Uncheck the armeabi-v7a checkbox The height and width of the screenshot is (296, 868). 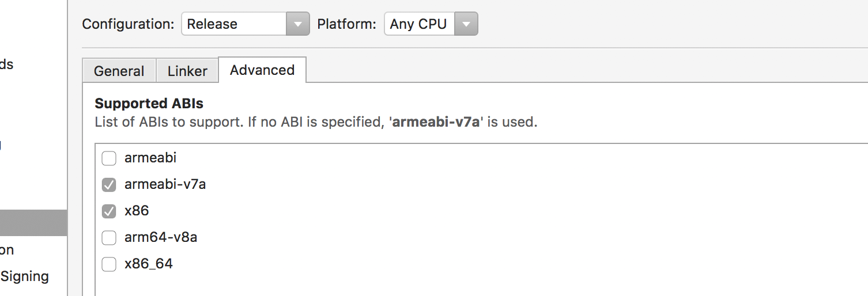point(109,184)
